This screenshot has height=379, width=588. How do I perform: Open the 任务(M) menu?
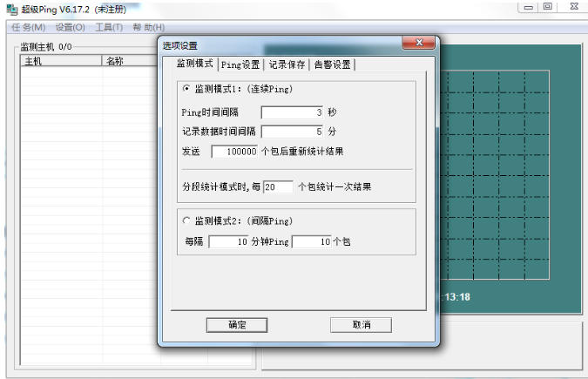pos(29,27)
